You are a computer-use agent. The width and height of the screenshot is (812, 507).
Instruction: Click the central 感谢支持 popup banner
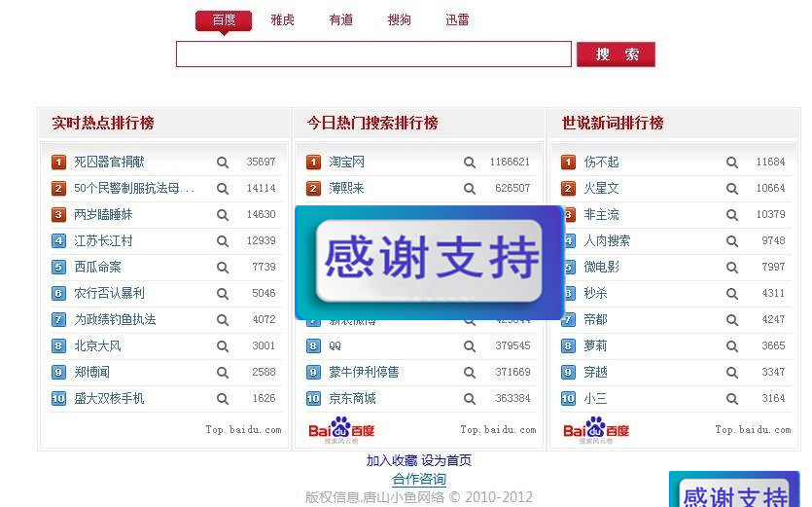[x=429, y=262]
